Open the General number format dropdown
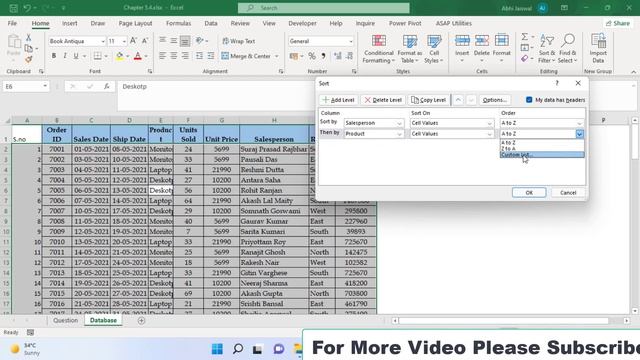Image resolution: width=640 pixels, height=360 pixels. point(351,41)
